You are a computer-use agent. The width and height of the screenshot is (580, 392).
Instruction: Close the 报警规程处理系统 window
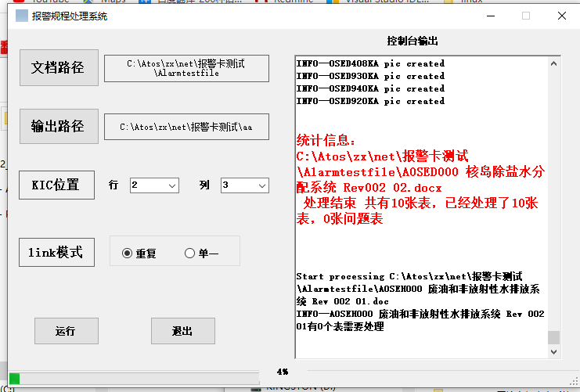(561, 16)
